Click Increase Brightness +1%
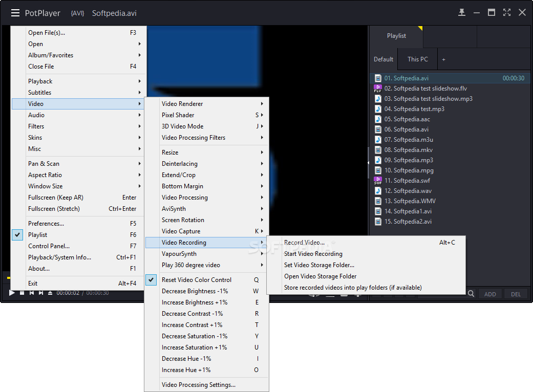Viewport: 533px width, 392px height. click(207, 302)
